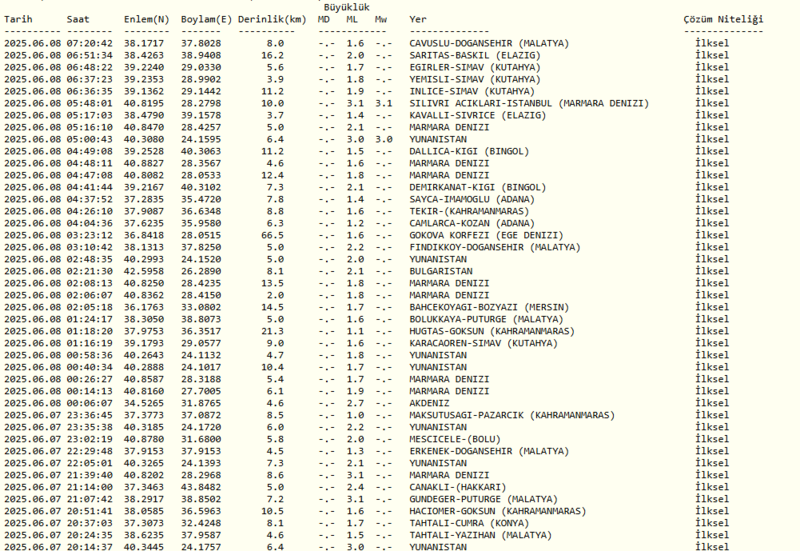Select the 'Enlem(N)' column header
The height and width of the screenshot is (551, 800).
coord(146,19)
